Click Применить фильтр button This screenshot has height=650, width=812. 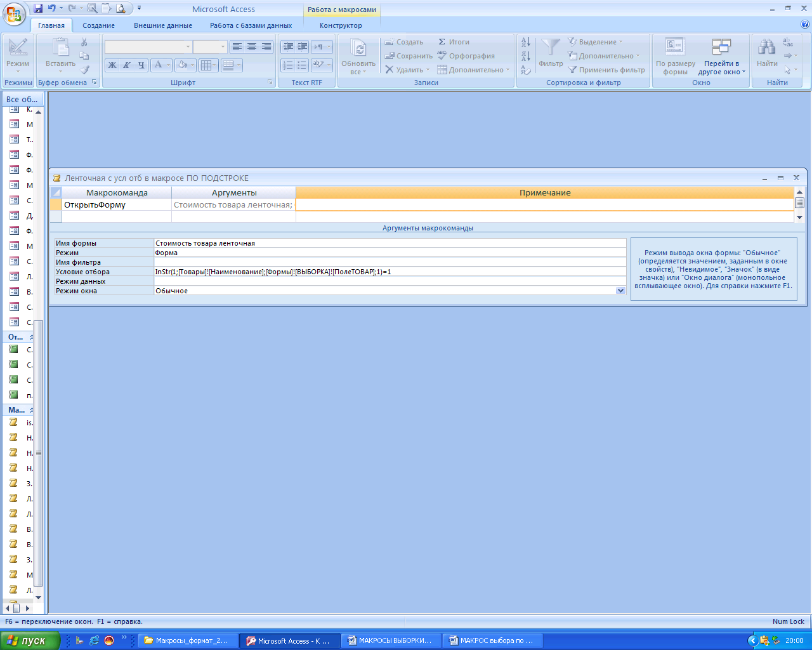click(x=606, y=70)
